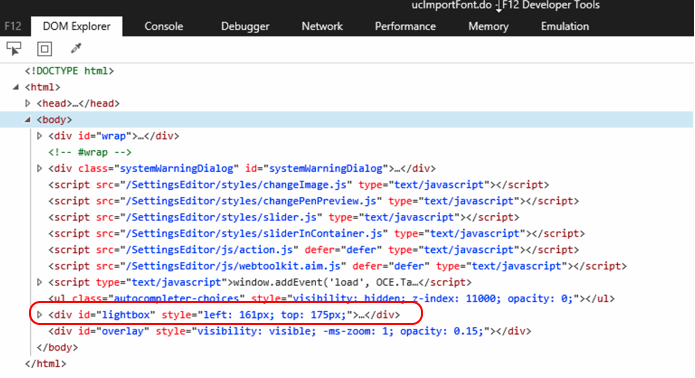Select the div id="wrap" row
Image resolution: width=695 pixels, height=378 pixels.
click(113, 136)
